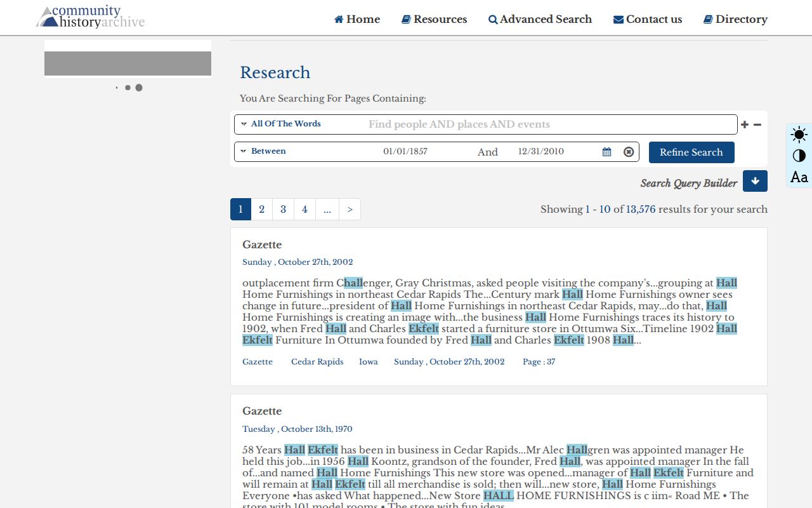Viewport: 812px width, 508px height.
Task: Click the search words input field
Action: pyautogui.click(x=549, y=124)
